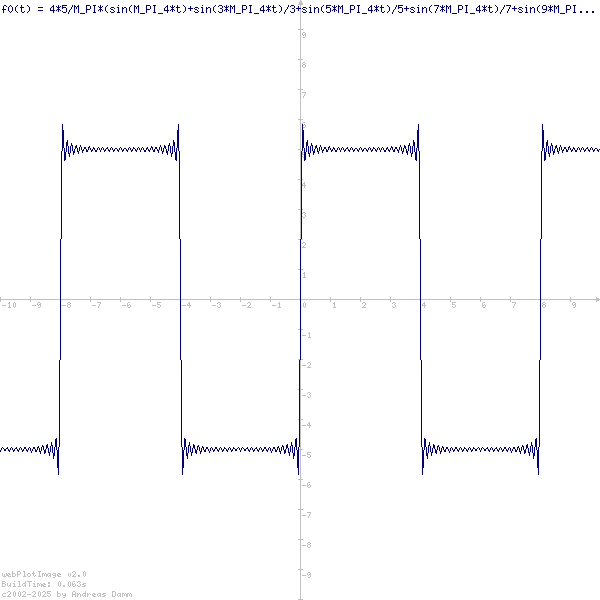Screen dimensions: 600x600
Task: Click the y-axis tick label 2
Action: pos(304,245)
